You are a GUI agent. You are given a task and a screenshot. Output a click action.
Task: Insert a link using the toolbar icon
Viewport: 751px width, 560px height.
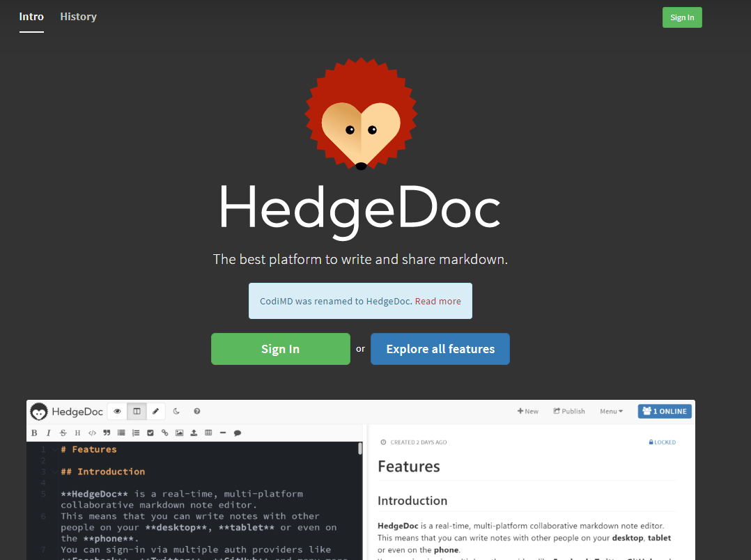(x=164, y=433)
